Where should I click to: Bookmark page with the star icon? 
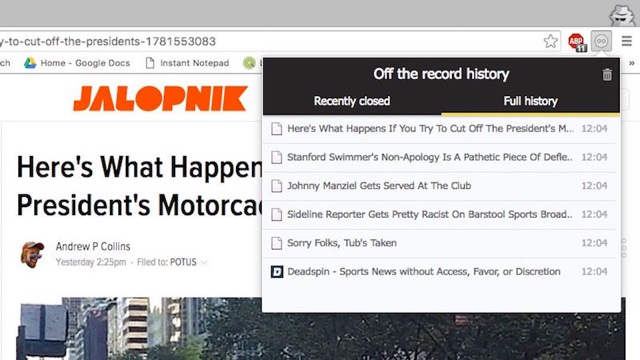(x=551, y=41)
